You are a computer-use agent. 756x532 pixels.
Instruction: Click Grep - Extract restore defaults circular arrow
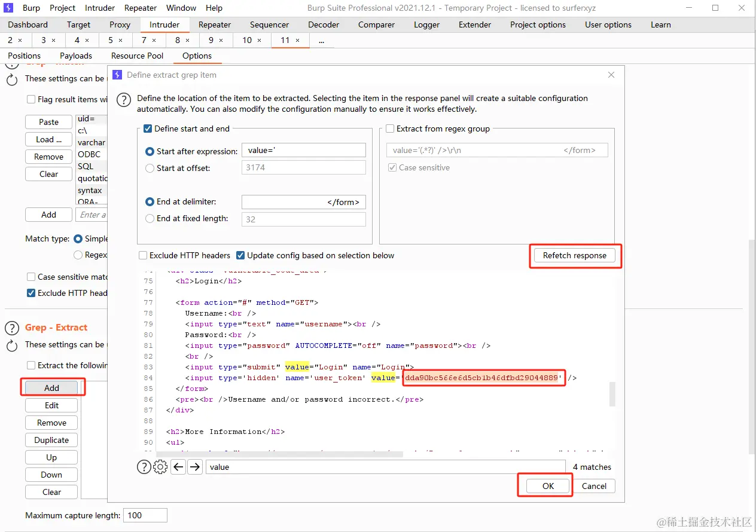[12, 346]
